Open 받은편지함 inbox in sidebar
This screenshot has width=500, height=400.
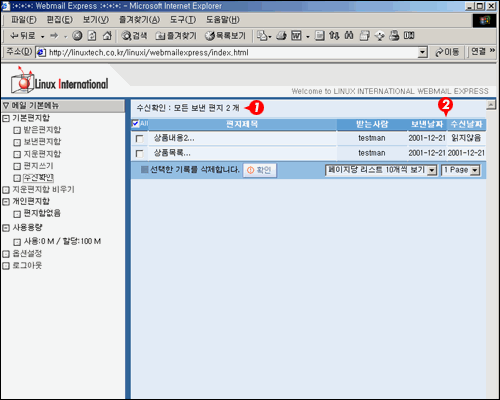(42, 130)
